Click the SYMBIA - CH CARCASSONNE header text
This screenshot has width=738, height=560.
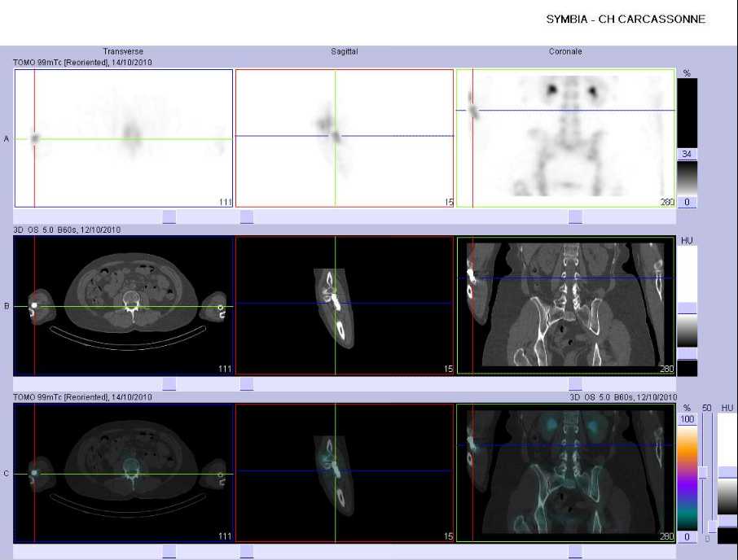pos(626,20)
